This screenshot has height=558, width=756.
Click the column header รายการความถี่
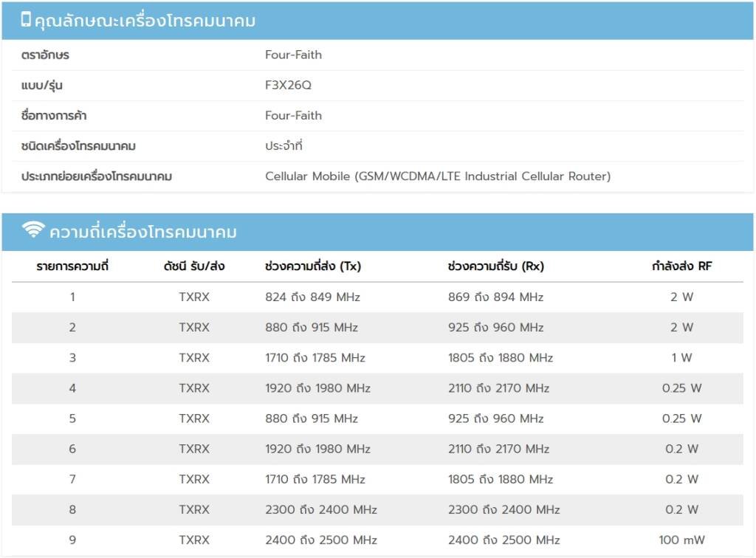tap(72, 266)
